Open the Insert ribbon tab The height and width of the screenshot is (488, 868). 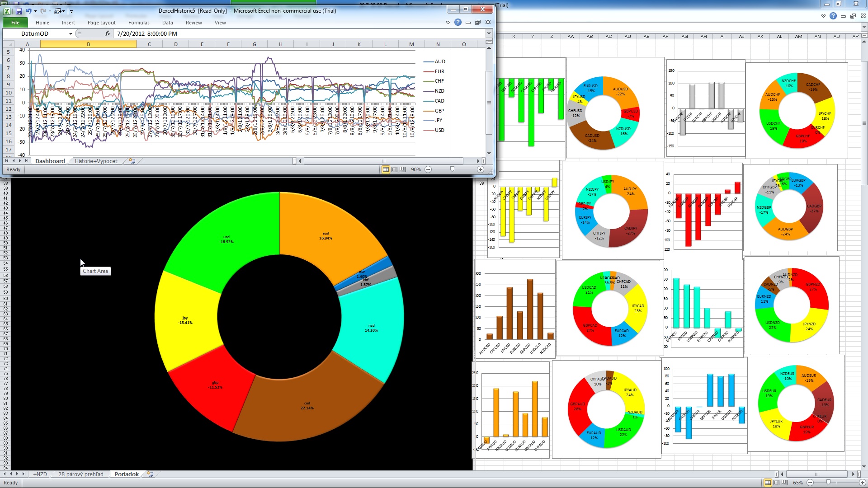[68, 23]
